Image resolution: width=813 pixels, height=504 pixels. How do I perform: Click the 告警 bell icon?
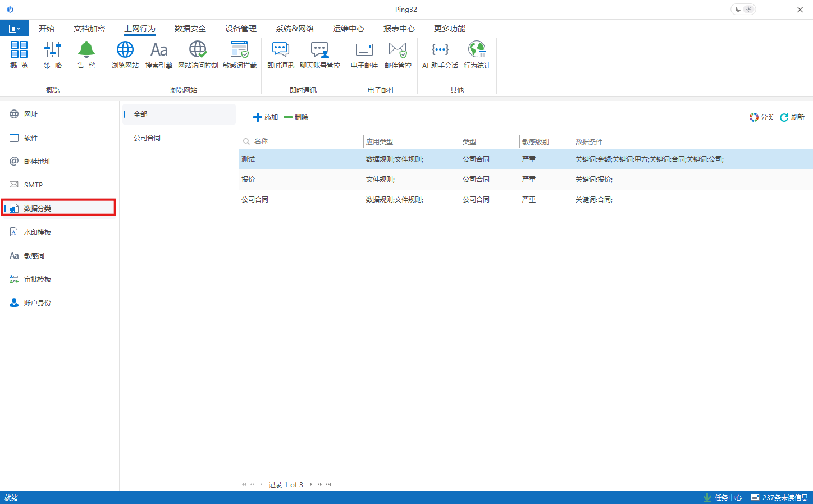86,55
